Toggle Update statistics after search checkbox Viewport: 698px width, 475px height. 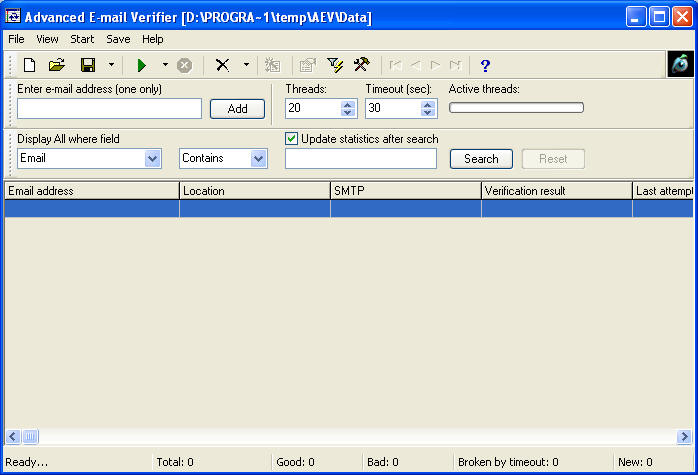click(291, 139)
